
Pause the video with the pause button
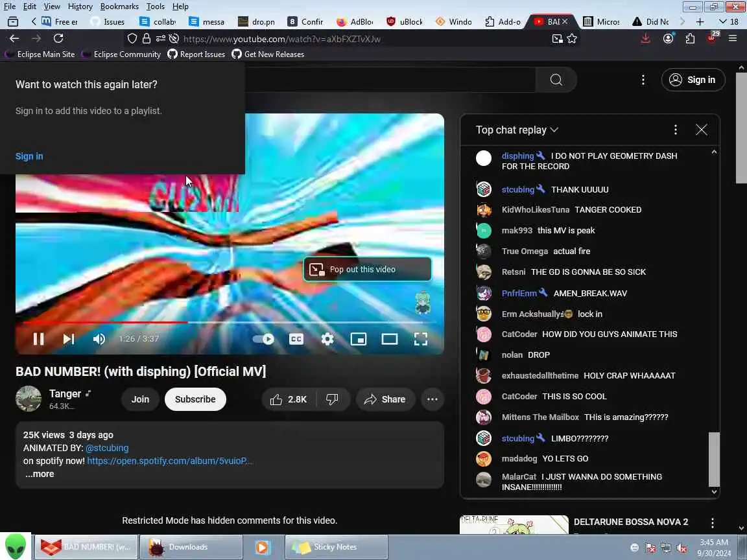click(39, 338)
